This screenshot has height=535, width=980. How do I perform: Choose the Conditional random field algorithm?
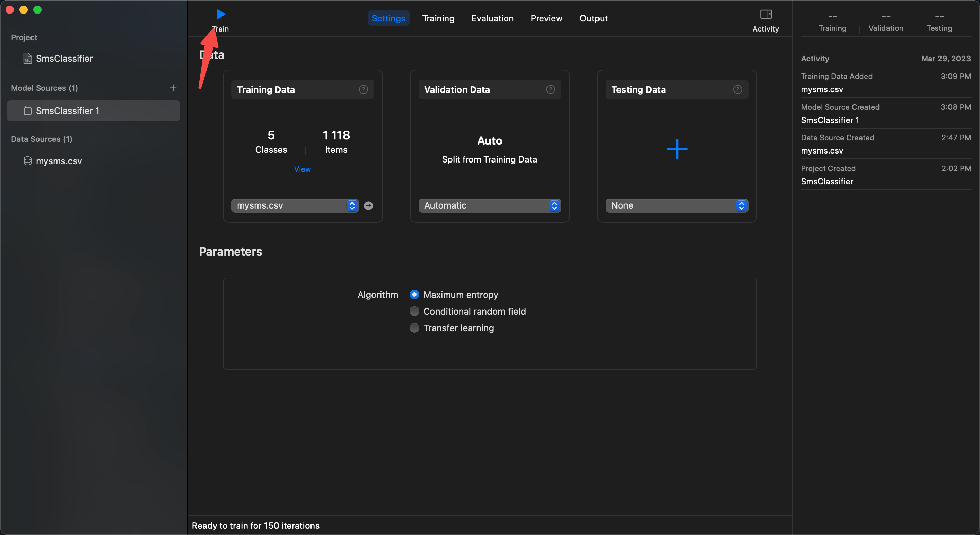414,311
